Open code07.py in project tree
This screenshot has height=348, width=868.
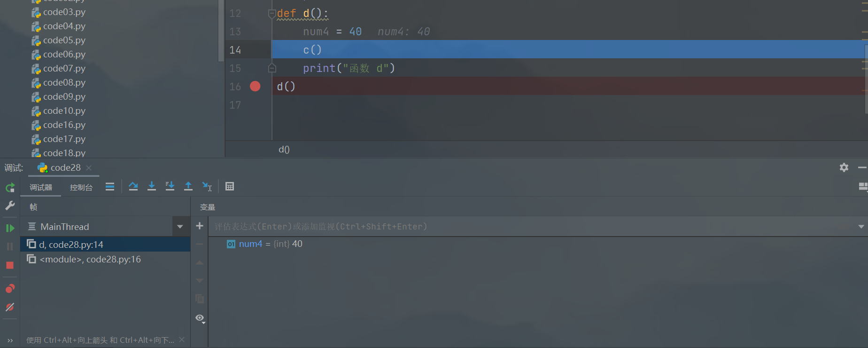click(x=64, y=69)
